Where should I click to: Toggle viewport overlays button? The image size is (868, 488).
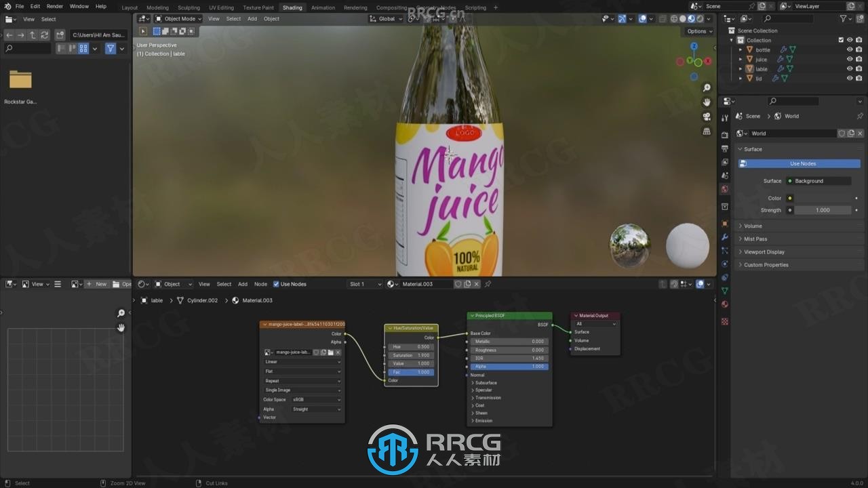[x=642, y=19]
